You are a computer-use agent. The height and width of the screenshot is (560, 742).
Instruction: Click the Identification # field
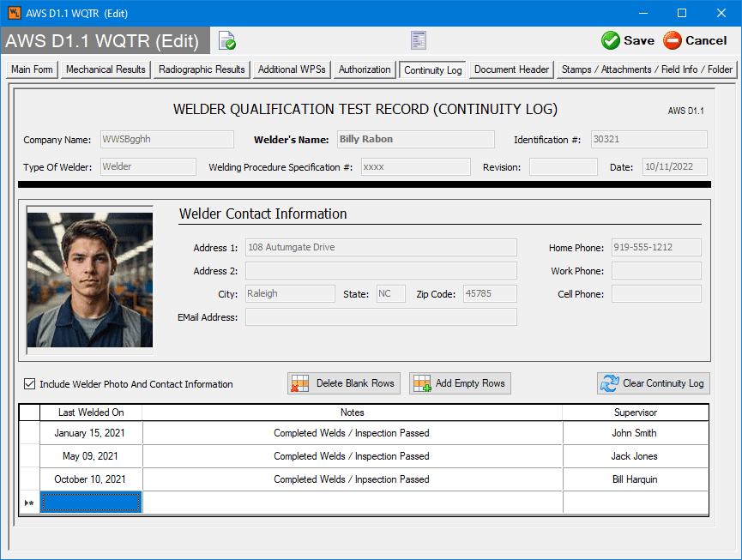click(648, 139)
